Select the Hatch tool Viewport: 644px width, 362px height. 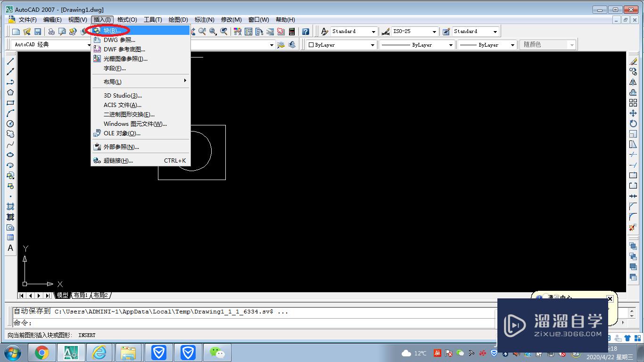coord(10,206)
